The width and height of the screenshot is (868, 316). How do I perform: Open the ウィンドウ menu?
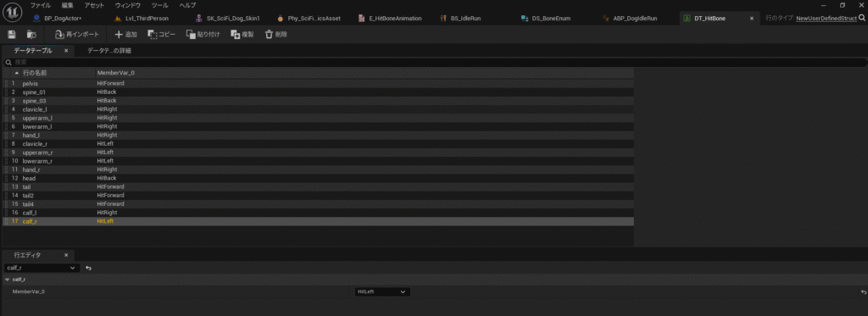(127, 5)
